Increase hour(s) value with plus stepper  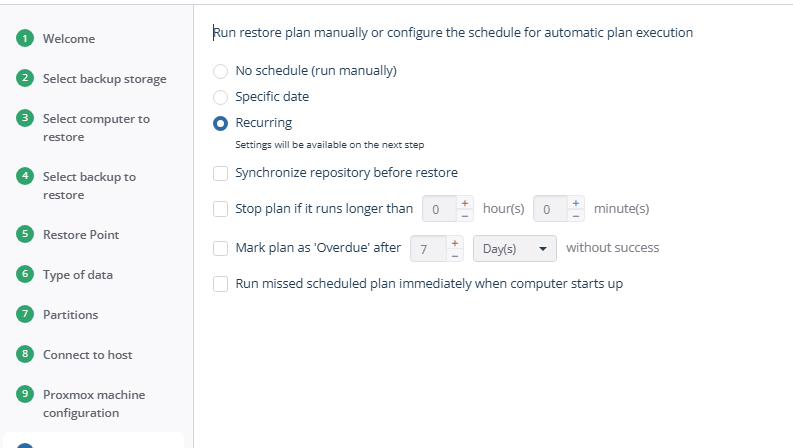(x=465, y=203)
